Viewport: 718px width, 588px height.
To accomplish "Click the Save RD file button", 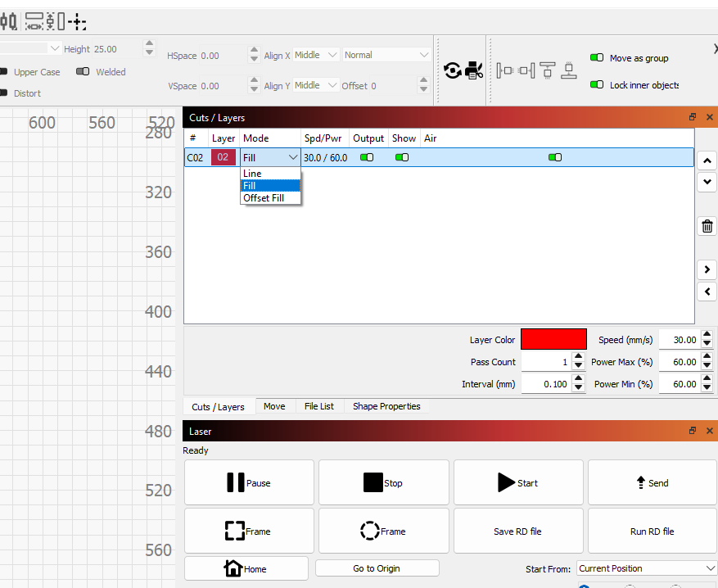I will click(x=517, y=531).
